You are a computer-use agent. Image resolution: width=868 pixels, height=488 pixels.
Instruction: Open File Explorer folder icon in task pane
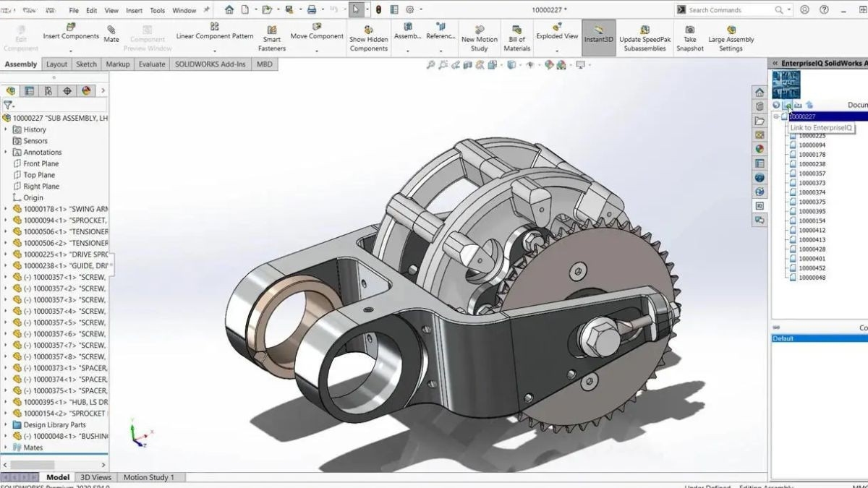coord(759,121)
